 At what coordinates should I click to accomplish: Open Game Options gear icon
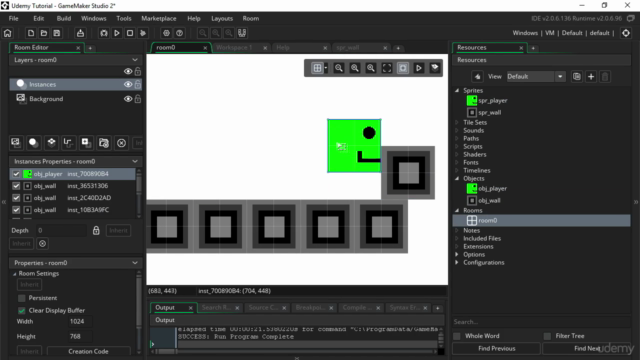(x=166, y=33)
